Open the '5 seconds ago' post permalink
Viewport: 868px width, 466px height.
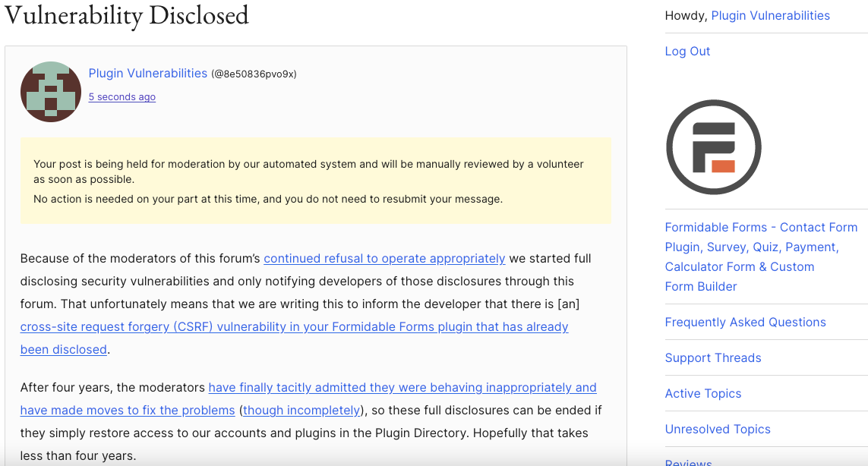(x=122, y=97)
